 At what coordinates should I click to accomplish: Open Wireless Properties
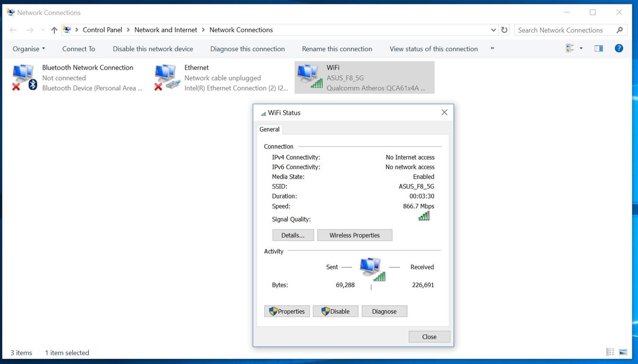pyautogui.click(x=355, y=235)
